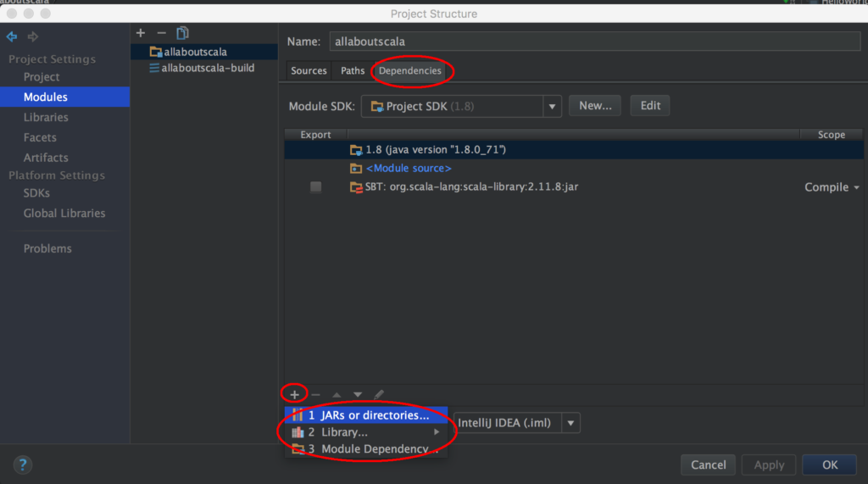Click the Edit SDK button
Screen dimensions: 868x484
coord(650,106)
